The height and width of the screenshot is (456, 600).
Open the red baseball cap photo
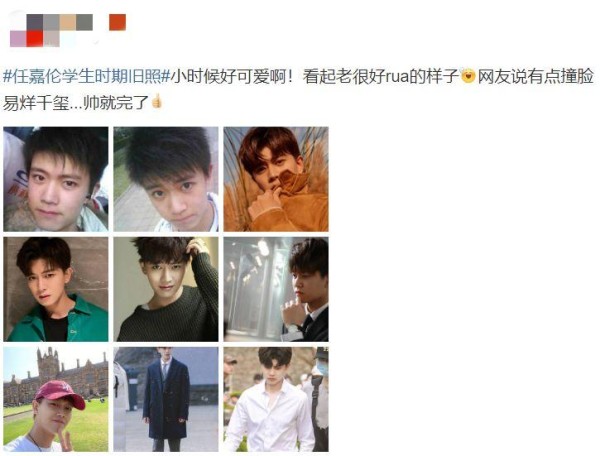[56, 399]
